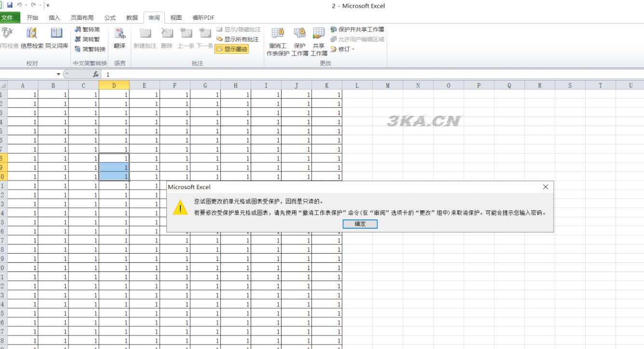Select column D header
This screenshot has width=644, height=349.
click(x=114, y=86)
